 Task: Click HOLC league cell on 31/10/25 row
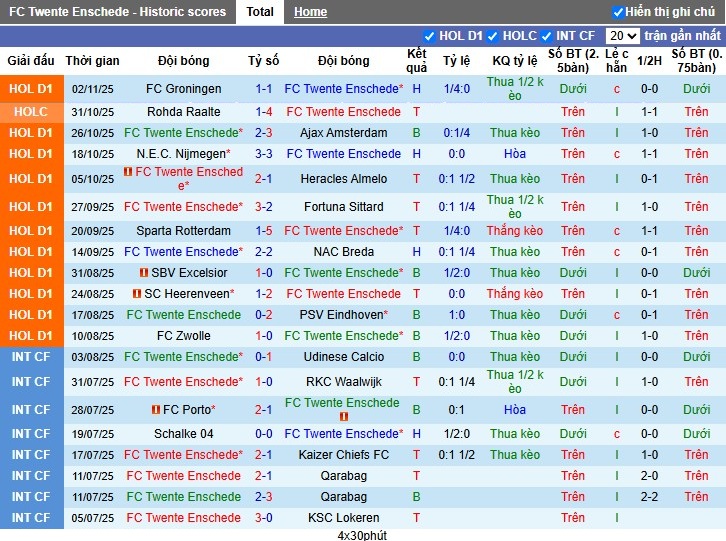point(31,112)
